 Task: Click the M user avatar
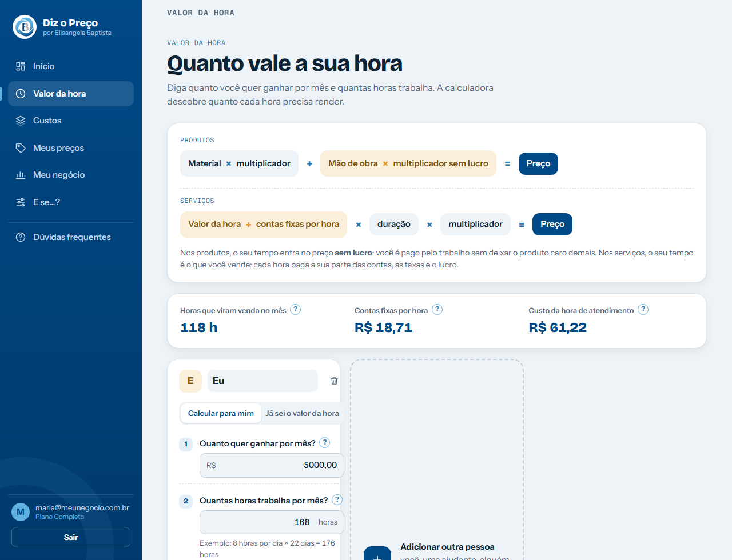tap(21, 512)
